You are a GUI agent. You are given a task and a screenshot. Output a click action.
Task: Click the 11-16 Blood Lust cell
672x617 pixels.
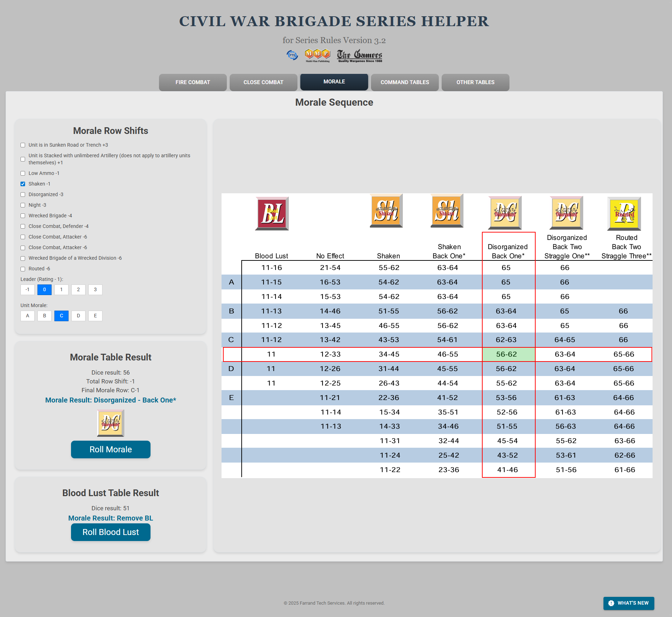[x=272, y=268]
